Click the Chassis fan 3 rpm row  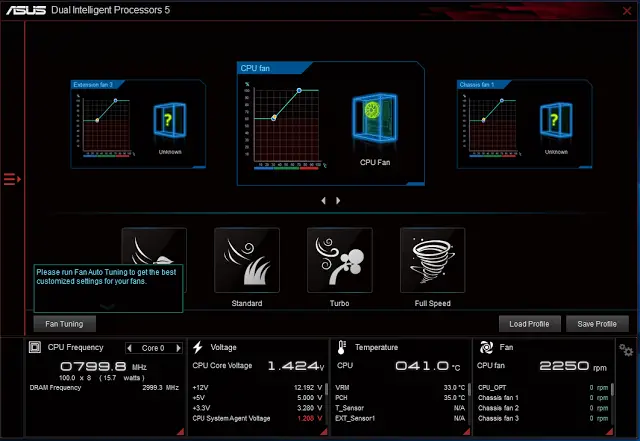543,418
